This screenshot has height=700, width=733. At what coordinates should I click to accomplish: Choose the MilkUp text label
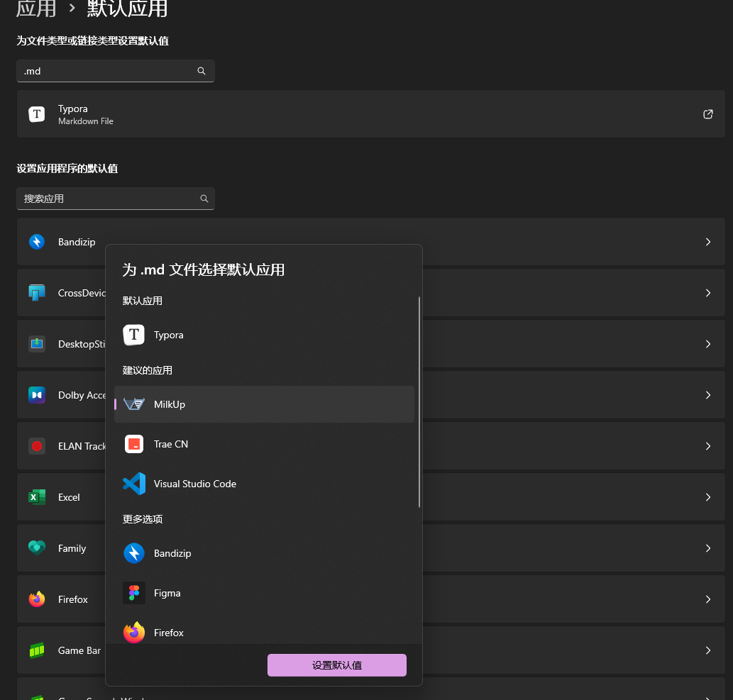click(169, 404)
